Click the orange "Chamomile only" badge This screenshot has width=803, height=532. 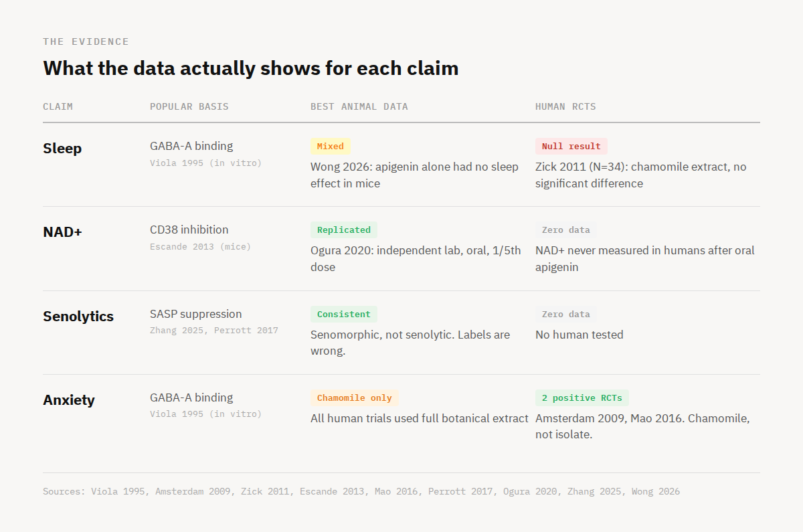pos(354,398)
